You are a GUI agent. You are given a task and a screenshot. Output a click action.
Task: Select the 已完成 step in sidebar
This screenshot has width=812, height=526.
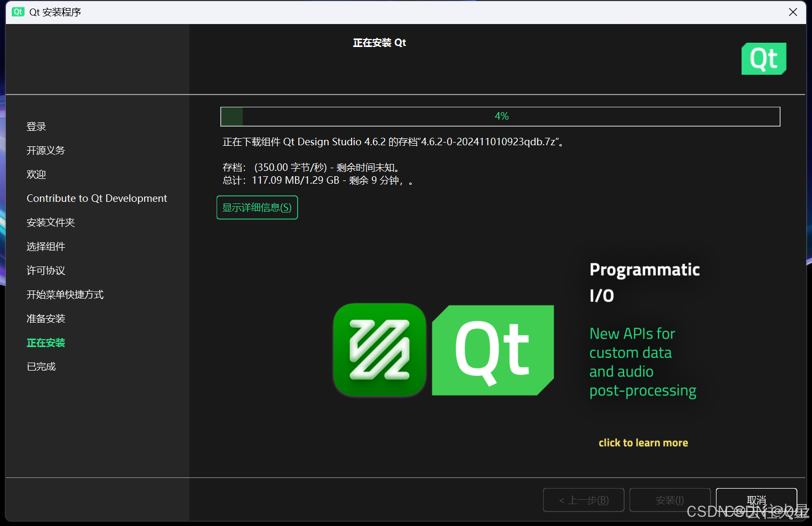click(x=41, y=366)
